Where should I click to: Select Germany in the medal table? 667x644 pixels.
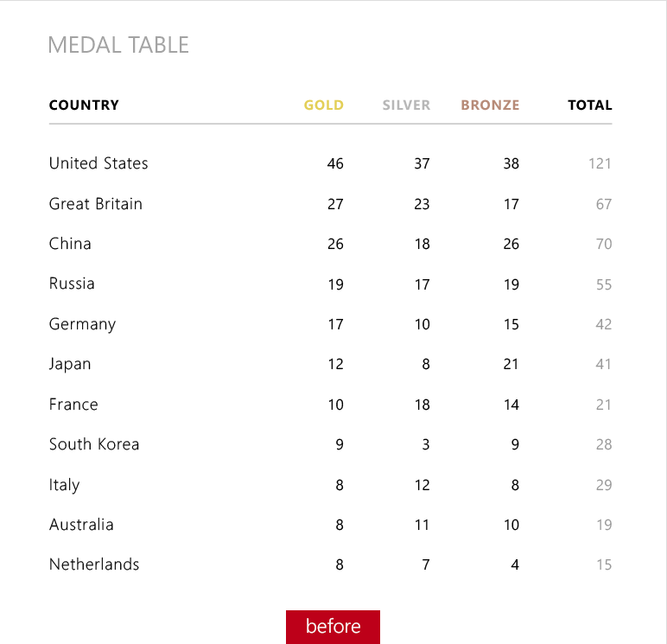tap(82, 324)
